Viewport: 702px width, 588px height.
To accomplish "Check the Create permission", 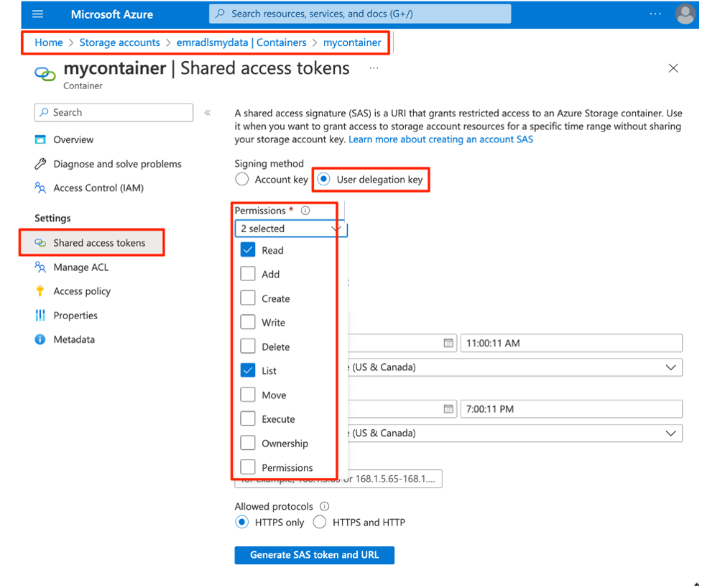I will (x=248, y=298).
